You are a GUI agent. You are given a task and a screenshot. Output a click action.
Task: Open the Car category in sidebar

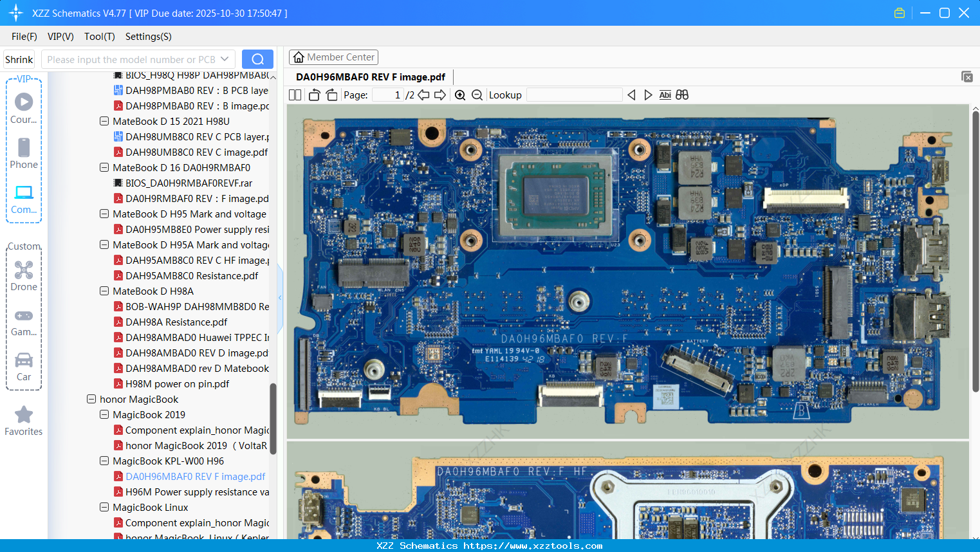[24, 367]
